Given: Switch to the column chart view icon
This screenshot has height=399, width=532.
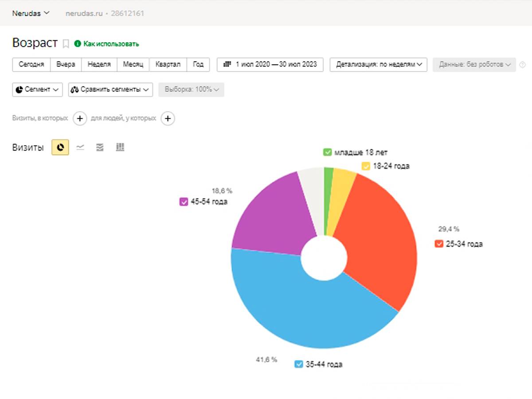Looking at the screenshot, I should point(120,147).
